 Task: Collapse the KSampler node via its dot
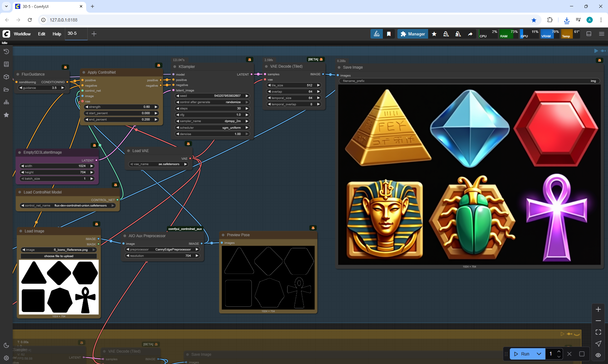175,67
